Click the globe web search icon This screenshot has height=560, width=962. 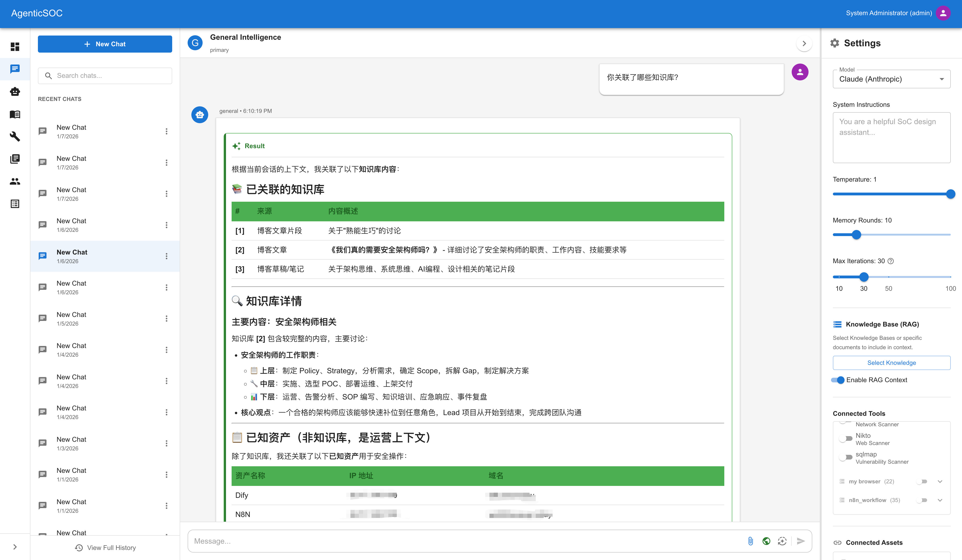click(766, 541)
